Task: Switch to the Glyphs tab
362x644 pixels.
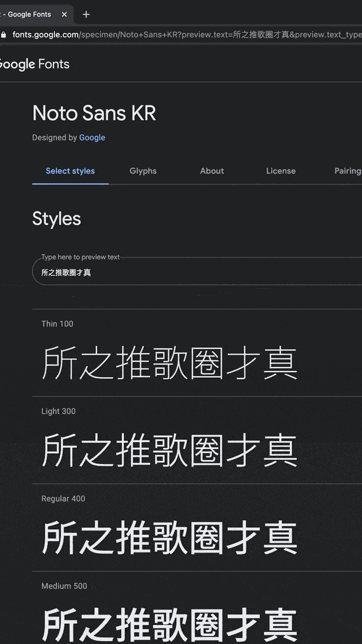Action: (143, 171)
